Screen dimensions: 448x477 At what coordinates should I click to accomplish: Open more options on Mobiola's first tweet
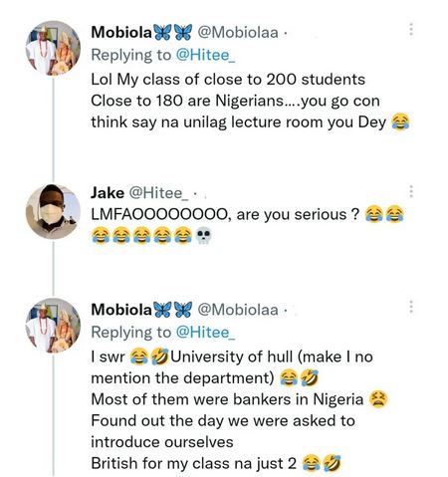(x=411, y=29)
